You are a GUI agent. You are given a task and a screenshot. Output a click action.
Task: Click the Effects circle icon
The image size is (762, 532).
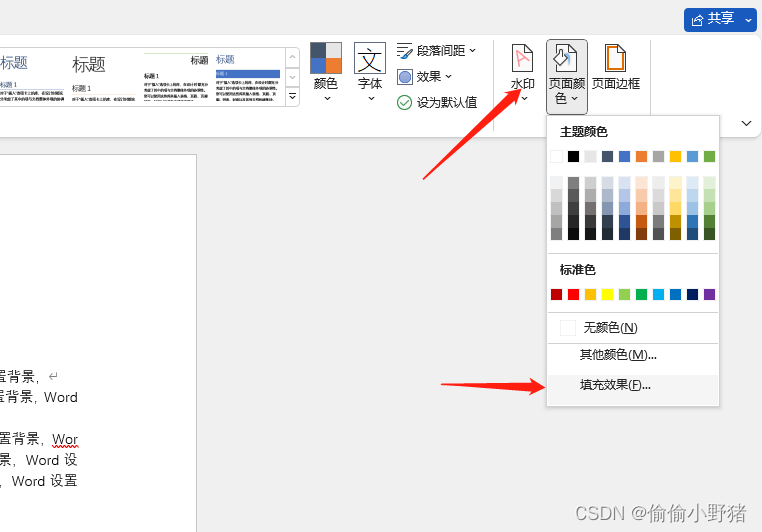(x=404, y=77)
